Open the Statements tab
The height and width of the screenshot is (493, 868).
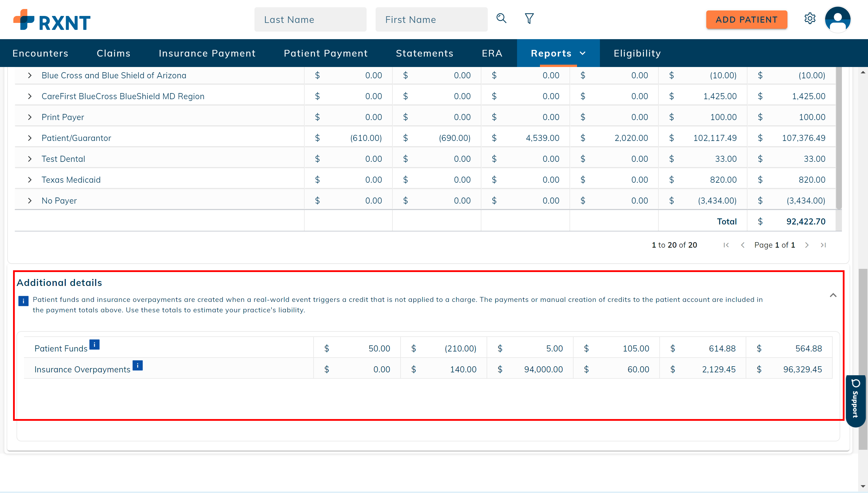pos(425,53)
